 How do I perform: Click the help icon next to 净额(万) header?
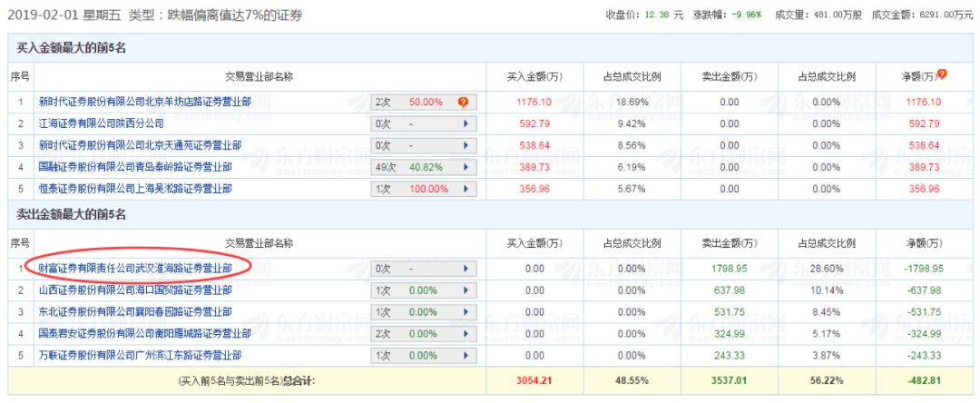click(942, 74)
